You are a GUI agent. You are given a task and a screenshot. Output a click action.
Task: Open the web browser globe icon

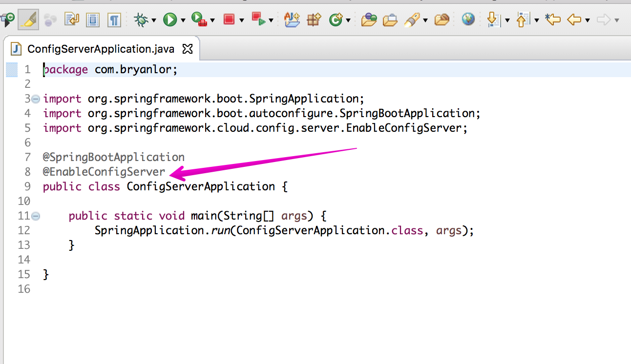(468, 20)
